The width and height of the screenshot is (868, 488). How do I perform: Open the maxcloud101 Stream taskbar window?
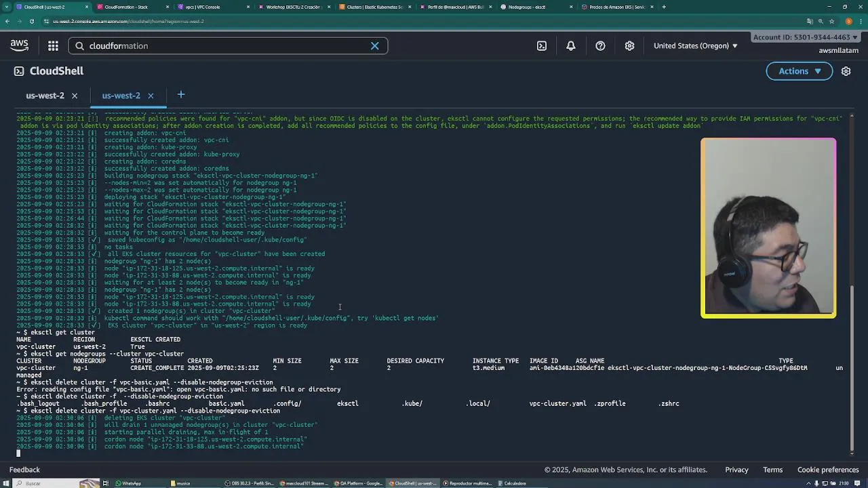point(305,483)
